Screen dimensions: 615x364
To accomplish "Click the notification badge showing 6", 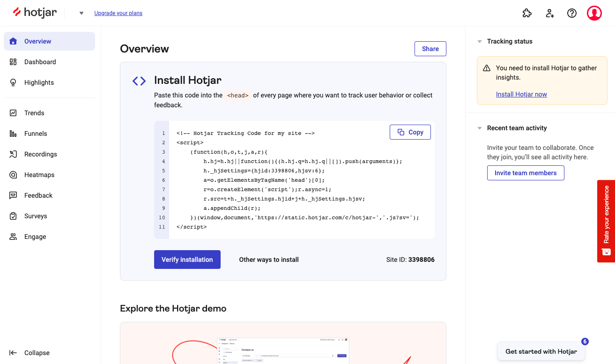I will coord(585,342).
